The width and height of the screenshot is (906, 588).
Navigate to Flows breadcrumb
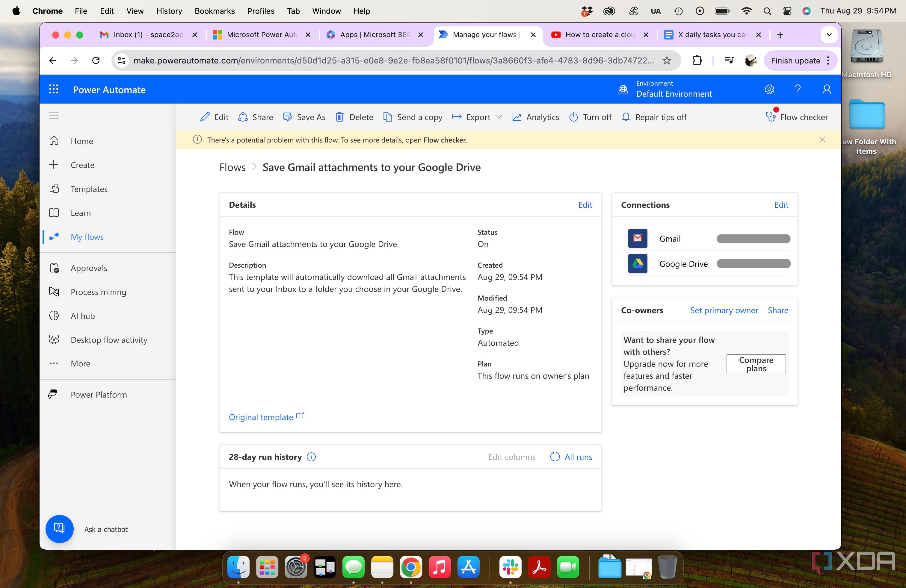point(232,167)
